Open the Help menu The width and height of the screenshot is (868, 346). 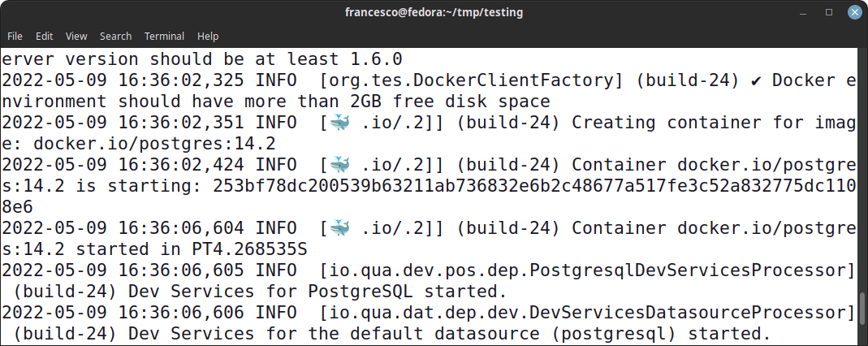pyautogui.click(x=208, y=36)
